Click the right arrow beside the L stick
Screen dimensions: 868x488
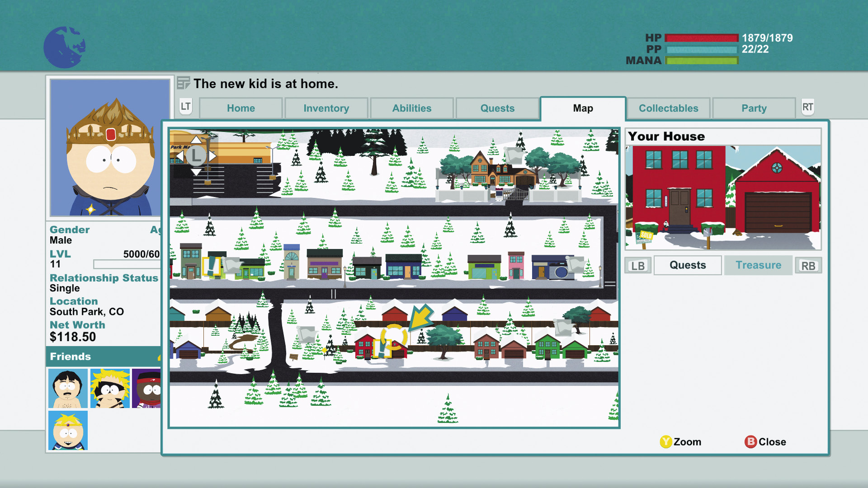(212, 156)
